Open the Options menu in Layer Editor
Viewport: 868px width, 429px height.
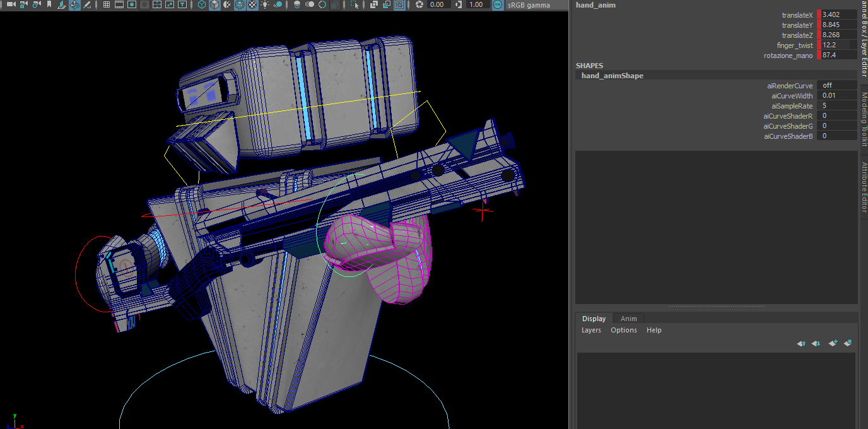(x=623, y=330)
